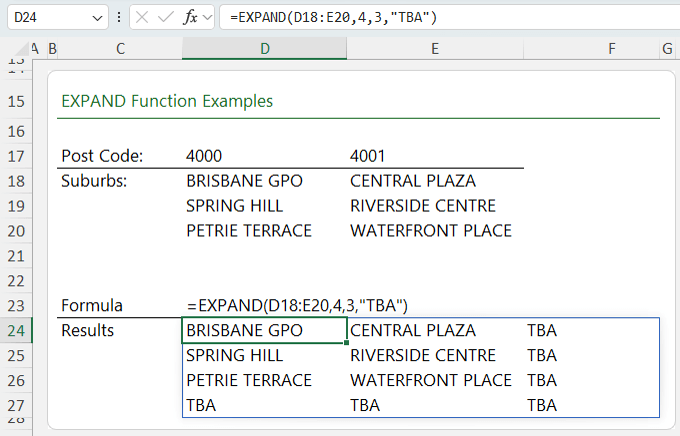
Task: Select column G header
Action: 668,49
